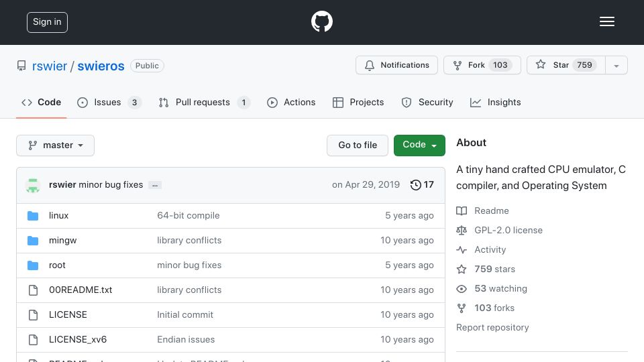Screen dimensions: 644x362
Task: Open the Activity link in About
Action: point(490,249)
